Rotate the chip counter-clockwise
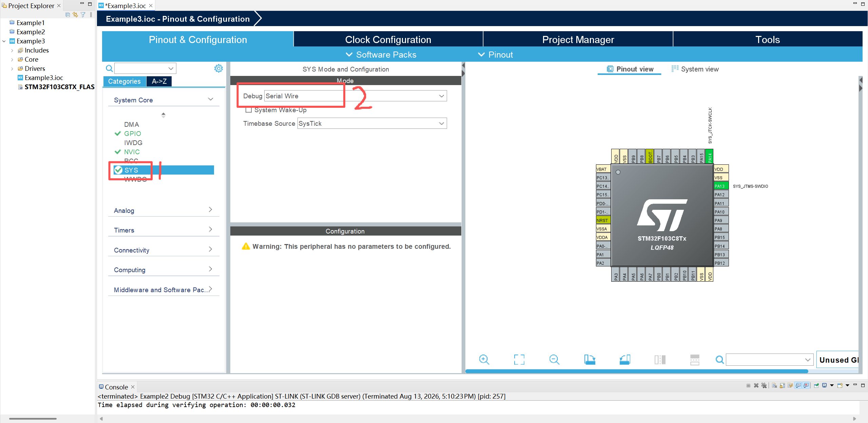 click(x=625, y=360)
